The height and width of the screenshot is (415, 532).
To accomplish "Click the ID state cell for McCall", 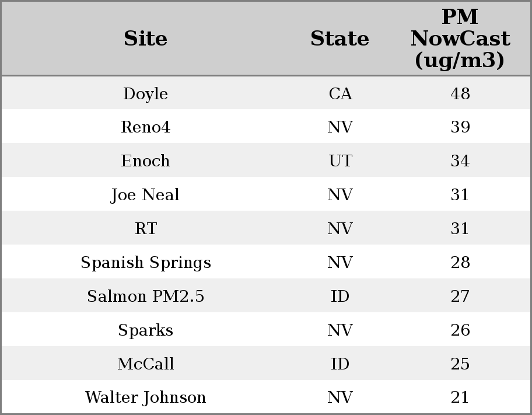I will click(340, 364).
